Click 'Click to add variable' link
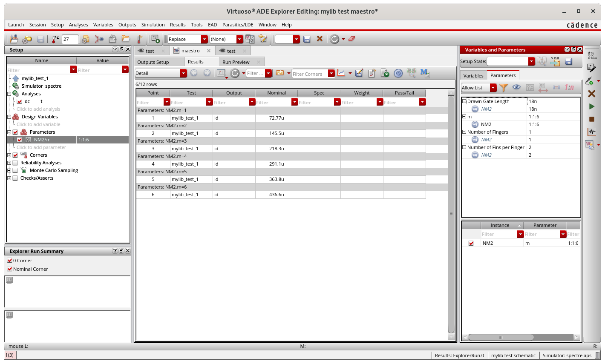 (38, 124)
